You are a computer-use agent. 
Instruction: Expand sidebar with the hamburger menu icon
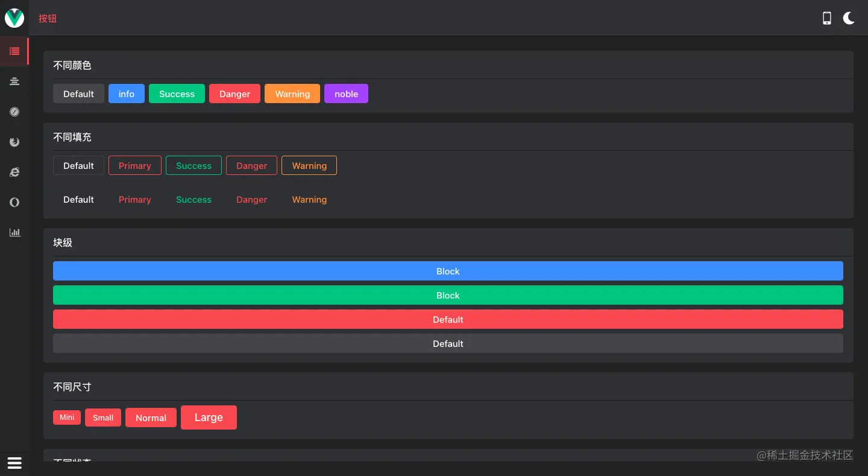click(x=14, y=463)
